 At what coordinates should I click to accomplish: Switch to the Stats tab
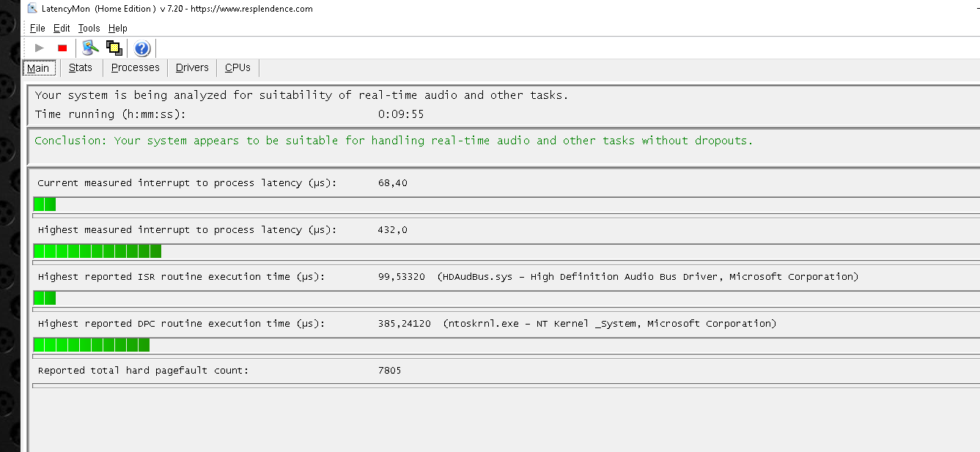[x=81, y=67]
